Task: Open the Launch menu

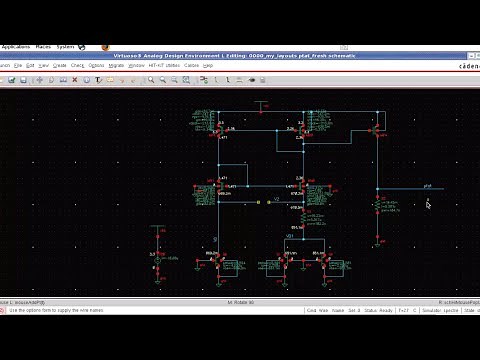Action: (x=5, y=65)
